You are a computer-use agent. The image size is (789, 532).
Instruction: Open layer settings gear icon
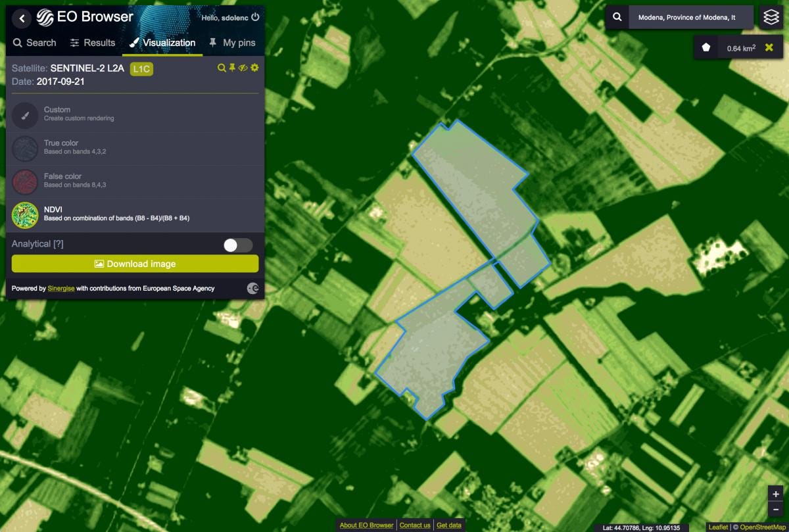click(254, 68)
